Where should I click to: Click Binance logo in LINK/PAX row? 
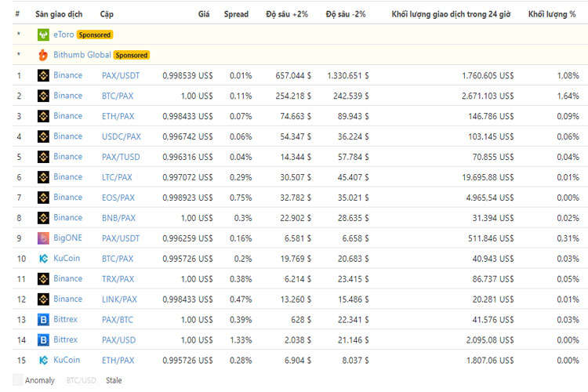(43, 299)
